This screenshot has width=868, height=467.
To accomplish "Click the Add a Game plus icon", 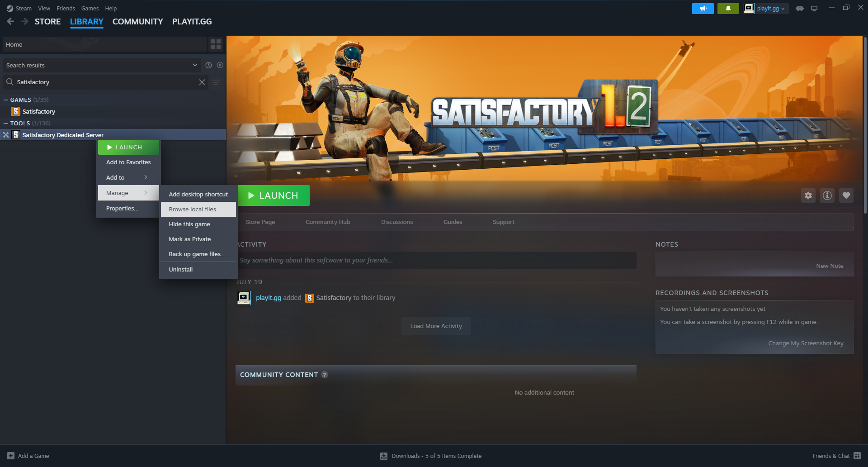I will click(11, 456).
